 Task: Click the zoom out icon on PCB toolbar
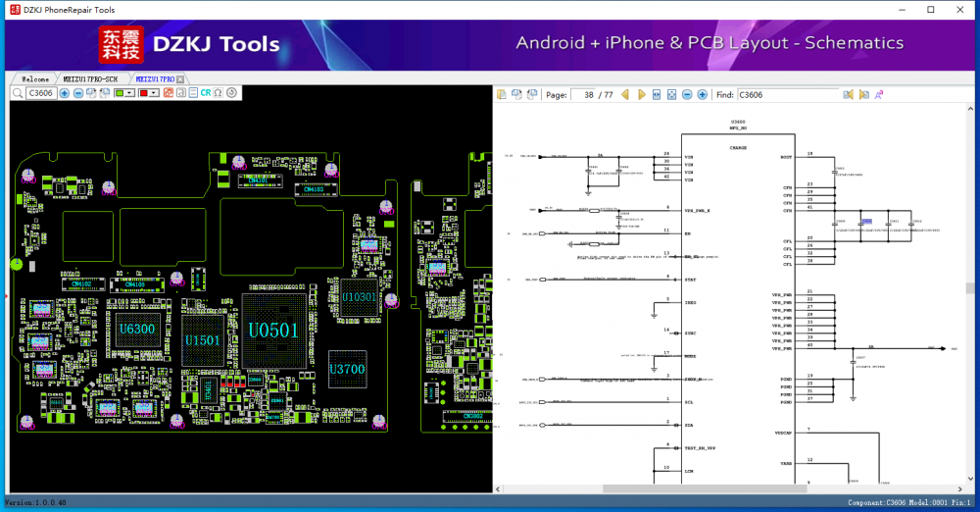78,93
